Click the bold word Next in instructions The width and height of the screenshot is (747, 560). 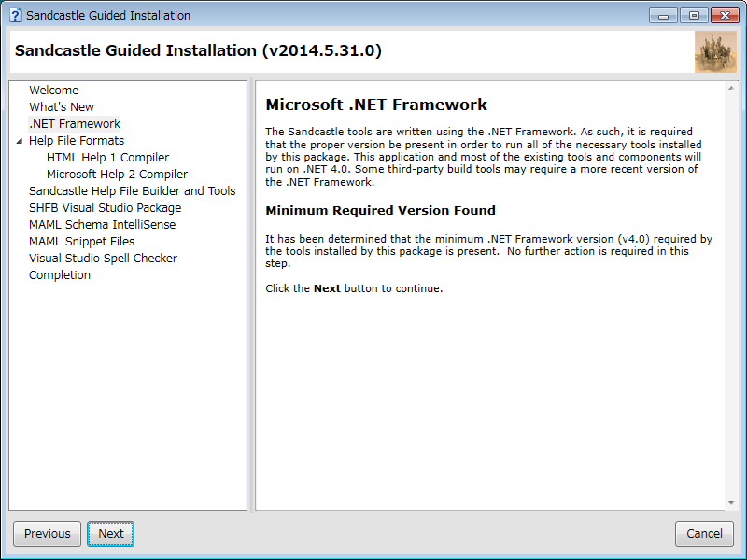point(327,288)
